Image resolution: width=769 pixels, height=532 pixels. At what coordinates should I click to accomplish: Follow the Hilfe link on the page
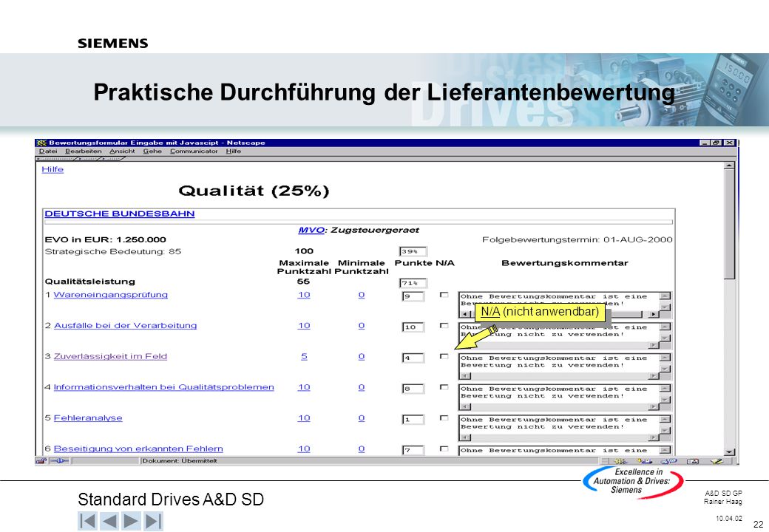[x=52, y=169]
